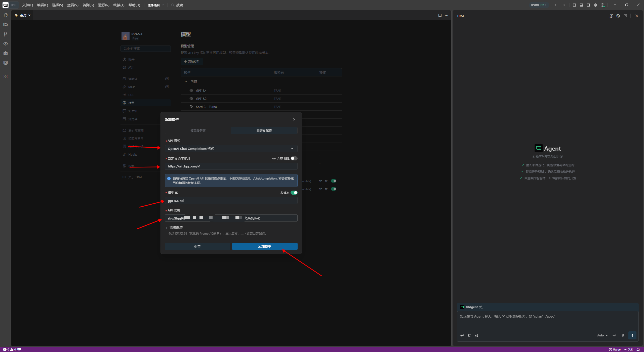Toggle the 完整 URL switch

(294, 158)
